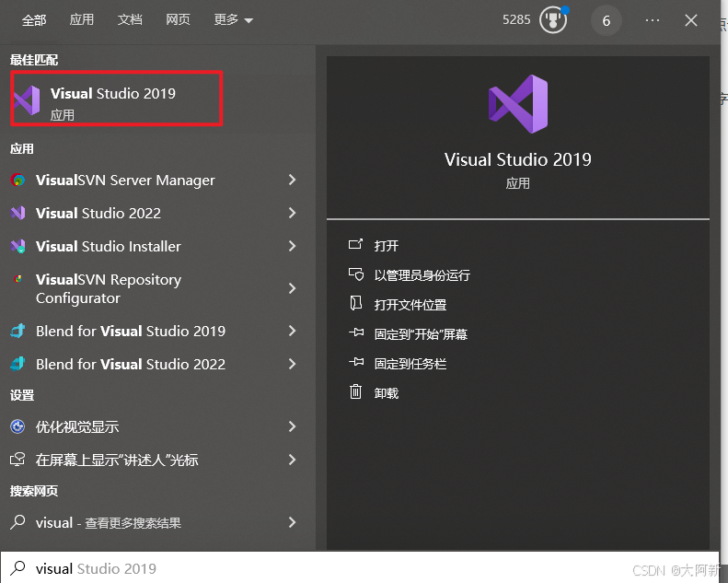Image resolution: width=728 pixels, height=583 pixels.
Task: Click 打开 to launch Visual Studio 2019
Action: 387,246
